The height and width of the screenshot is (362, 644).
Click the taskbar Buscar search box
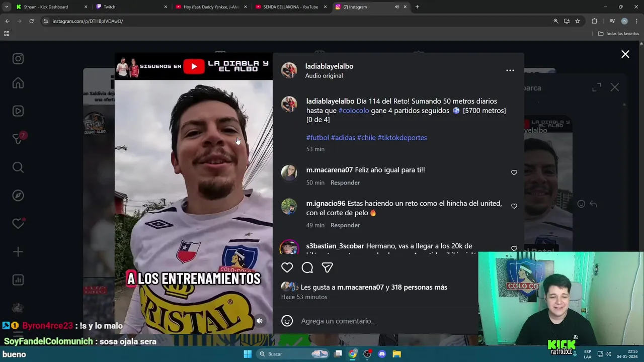point(294,354)
